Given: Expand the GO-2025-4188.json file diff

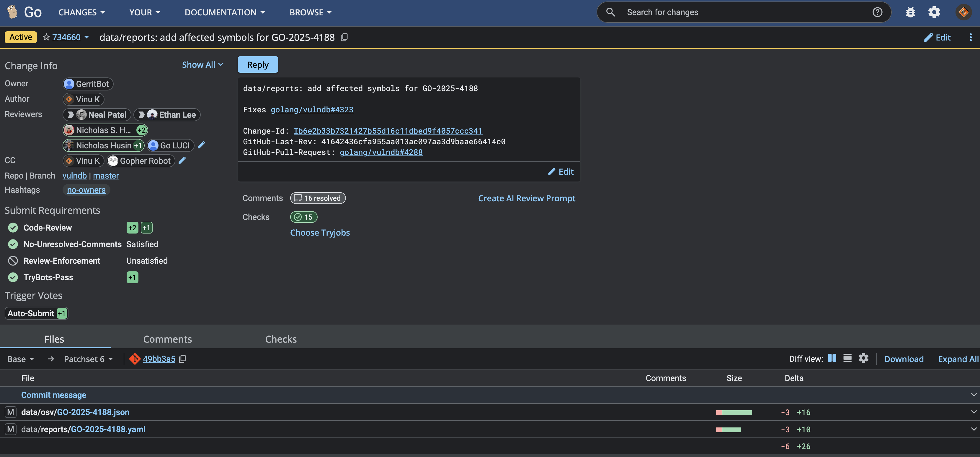Looking at the screenshot, I should click(973, 412).
